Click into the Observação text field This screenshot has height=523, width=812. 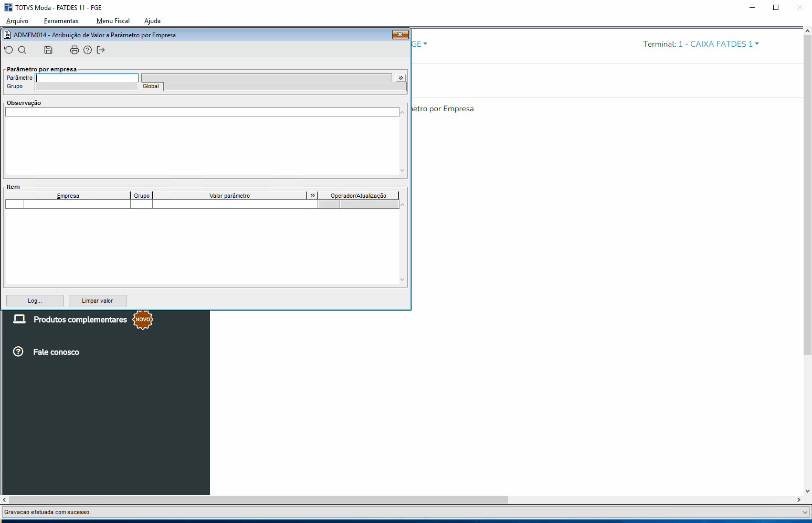click(x=202, y=112)
